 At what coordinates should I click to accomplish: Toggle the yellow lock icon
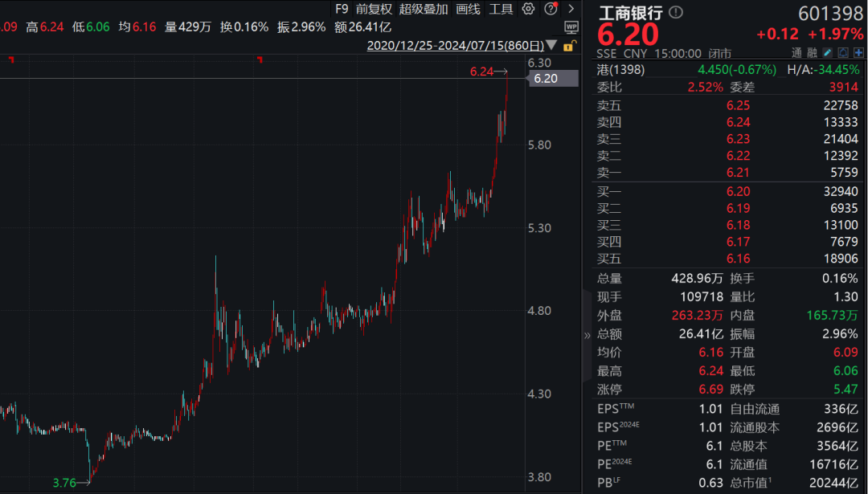570,45
